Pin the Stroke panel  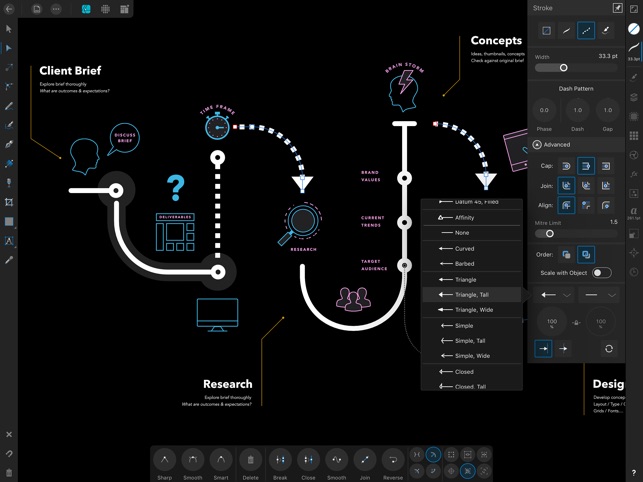[617, 8]
